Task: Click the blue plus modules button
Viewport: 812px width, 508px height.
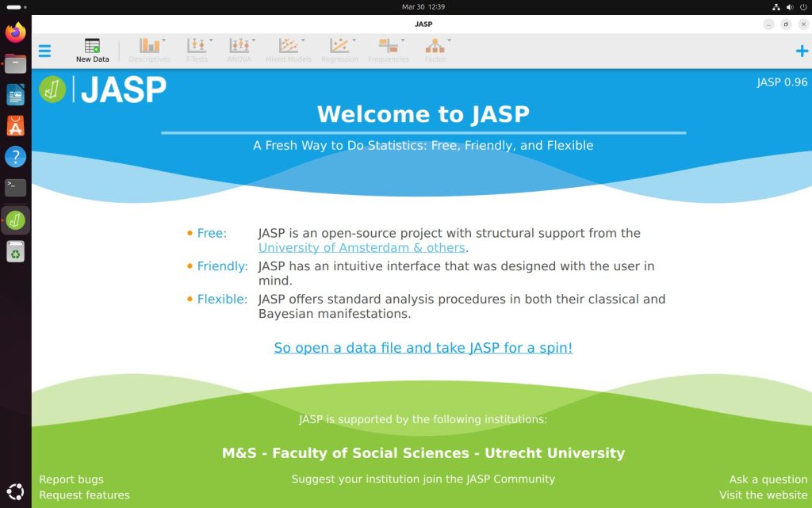Action: click(802, 51)
